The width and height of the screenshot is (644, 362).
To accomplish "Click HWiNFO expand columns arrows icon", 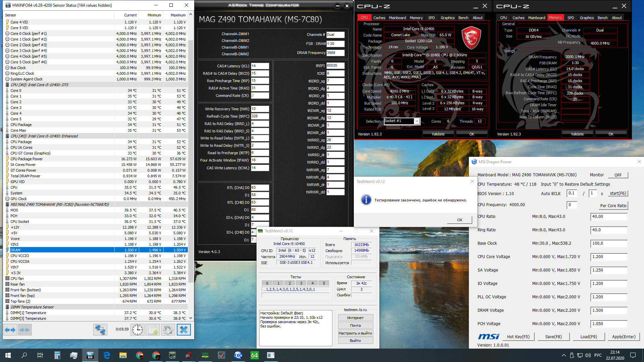I will coord(10,330).
